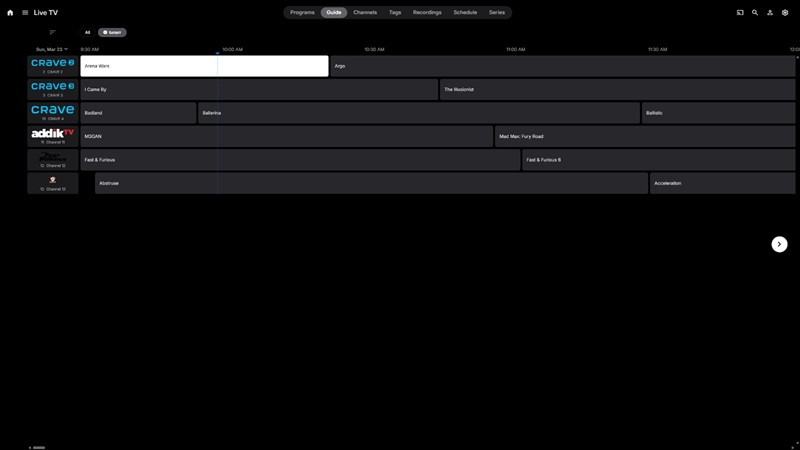This screenshot has width=800, height=450.
Task: Open the Argo program
Action: click(563, 66)
